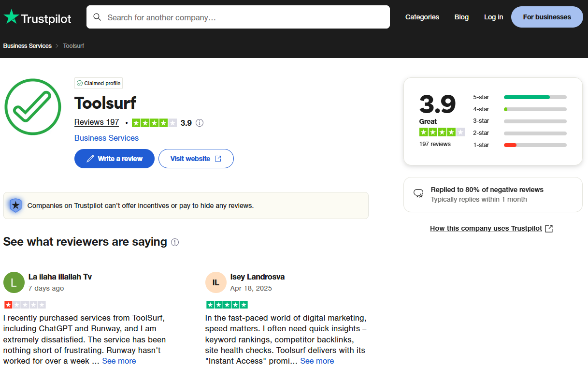The image size is (588, 368).
Task: Click the large 3.9 score
Action: [437, 103]
